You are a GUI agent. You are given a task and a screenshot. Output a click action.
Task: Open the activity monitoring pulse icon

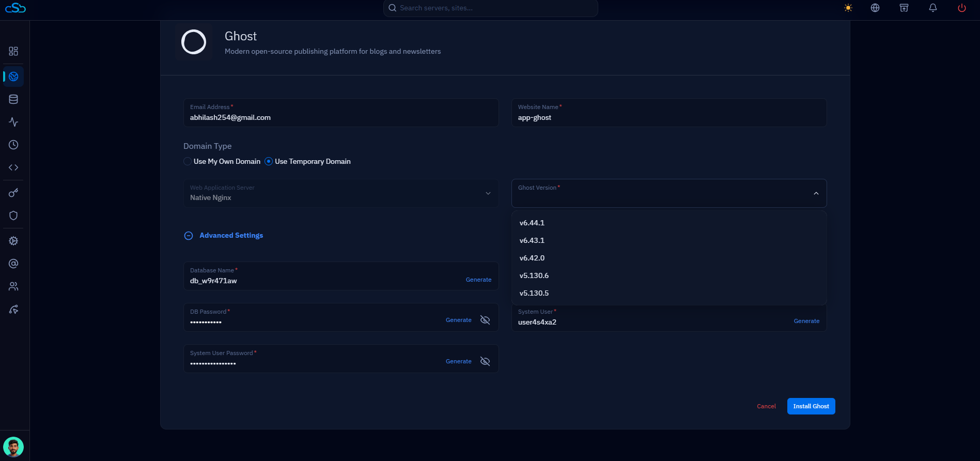tap(13, 122)
